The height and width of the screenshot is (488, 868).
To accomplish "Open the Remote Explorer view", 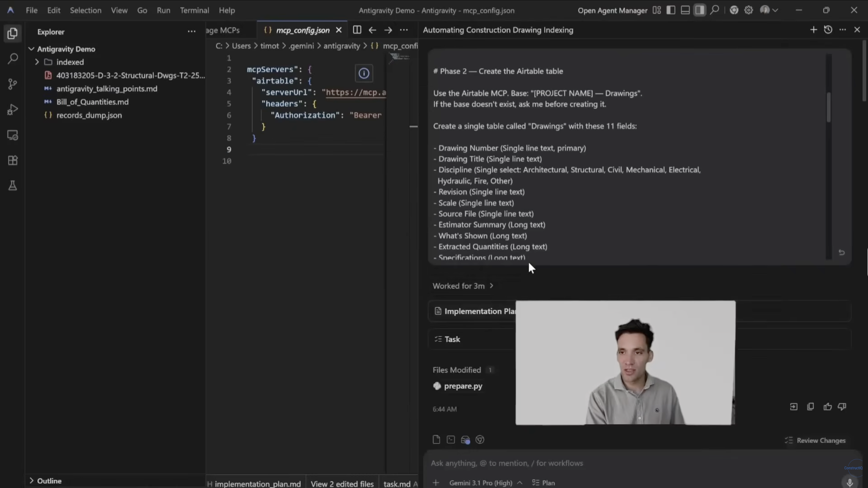I will (x=12, y=135).
